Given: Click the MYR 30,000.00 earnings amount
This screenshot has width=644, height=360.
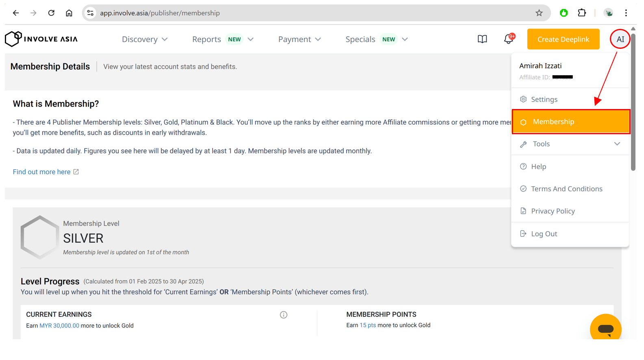Looking at the screenshot, I should [59, 325].
